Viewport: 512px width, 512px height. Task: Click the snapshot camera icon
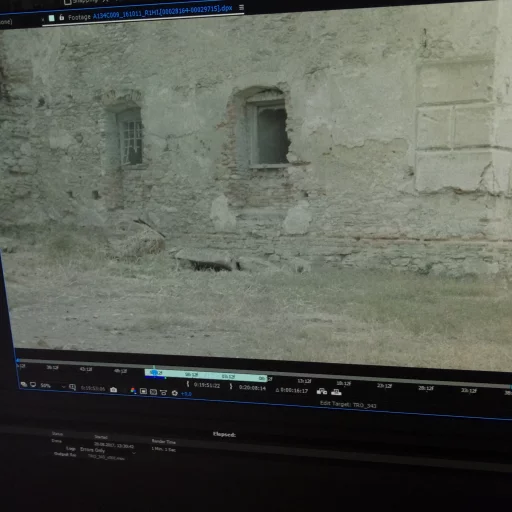tap(113, 390)
